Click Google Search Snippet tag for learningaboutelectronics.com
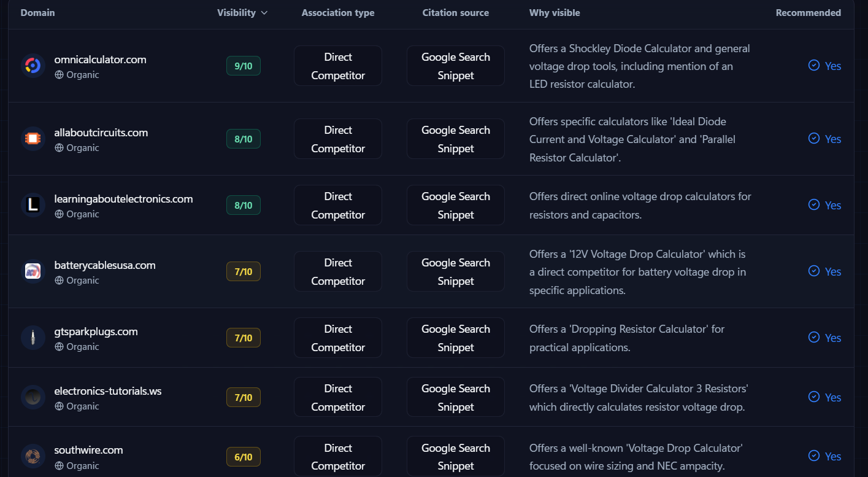This screenshot has width=868, height=477. (456, 205)
